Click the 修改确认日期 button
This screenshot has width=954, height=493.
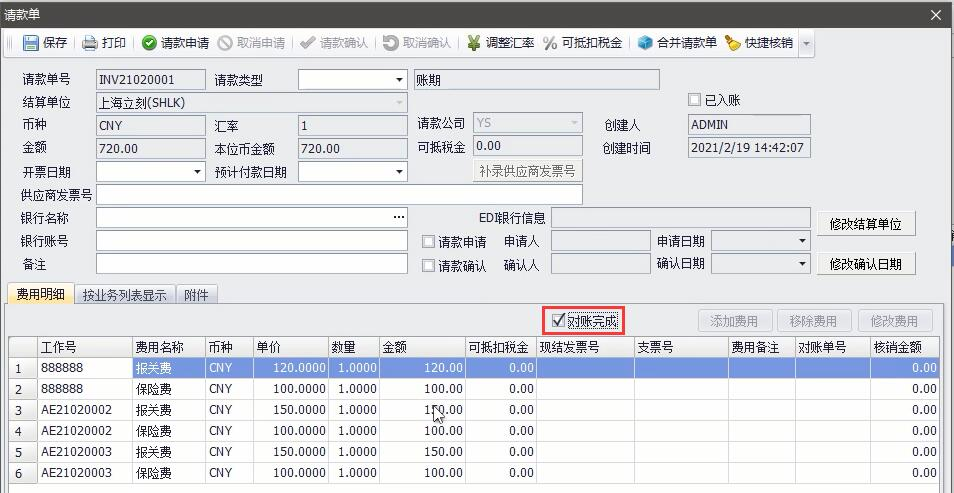pos(865,264)
